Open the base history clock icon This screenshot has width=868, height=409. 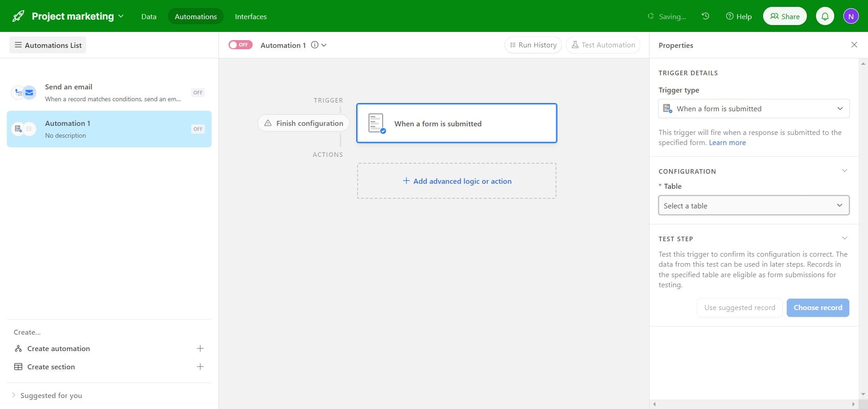(705, 16)
